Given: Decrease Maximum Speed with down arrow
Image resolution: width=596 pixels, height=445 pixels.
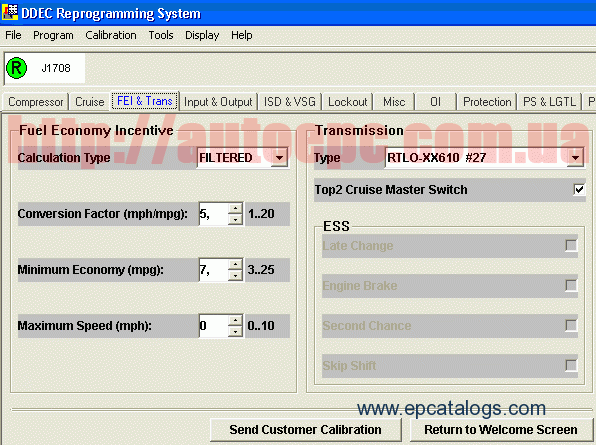Looking at the screenshot, I should [236, 331].
